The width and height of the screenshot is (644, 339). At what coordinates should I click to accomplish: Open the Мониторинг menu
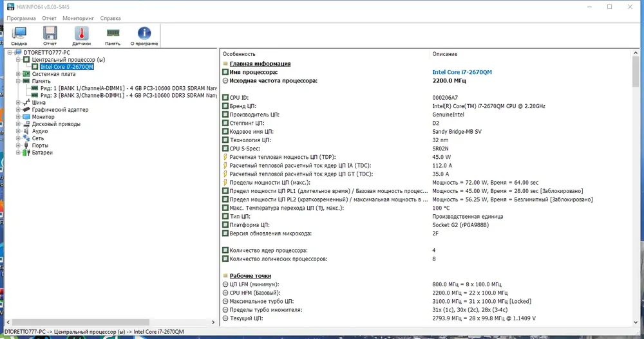[x=78, y=18]
